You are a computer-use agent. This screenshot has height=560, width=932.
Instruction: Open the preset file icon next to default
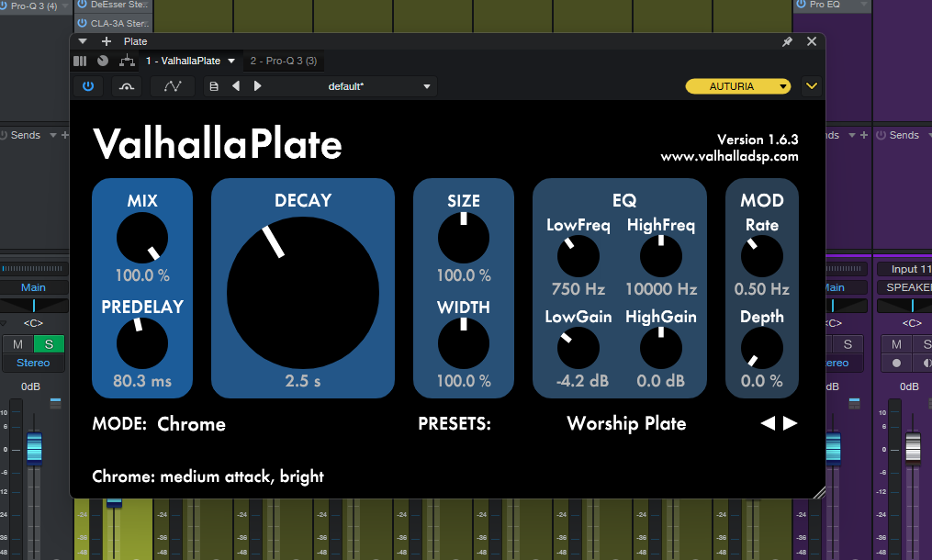coord(214,86)
